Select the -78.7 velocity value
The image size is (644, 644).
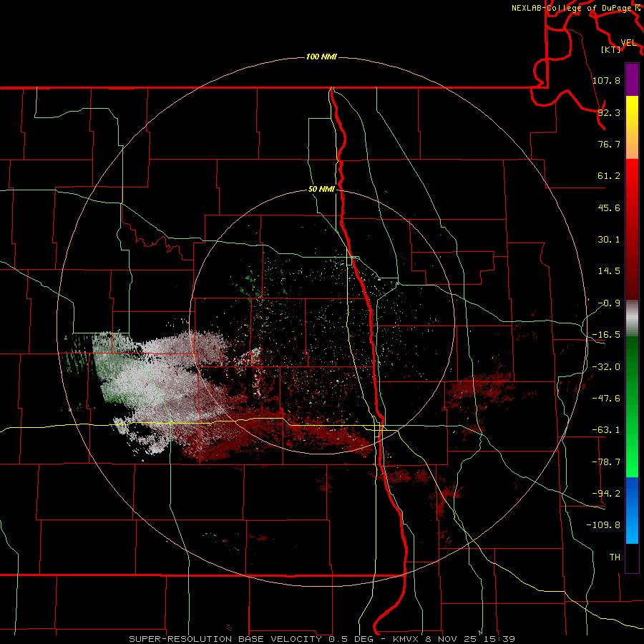(606, 462)
